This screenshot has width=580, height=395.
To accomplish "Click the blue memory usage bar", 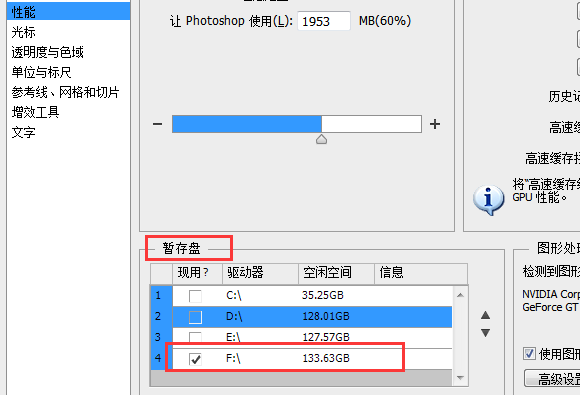I will (247, 124).
